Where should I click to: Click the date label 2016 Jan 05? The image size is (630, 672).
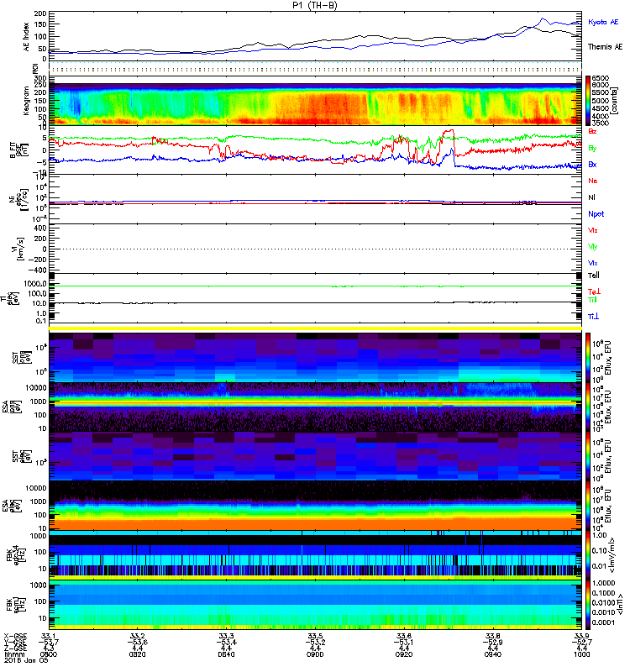tap(26, 660)
